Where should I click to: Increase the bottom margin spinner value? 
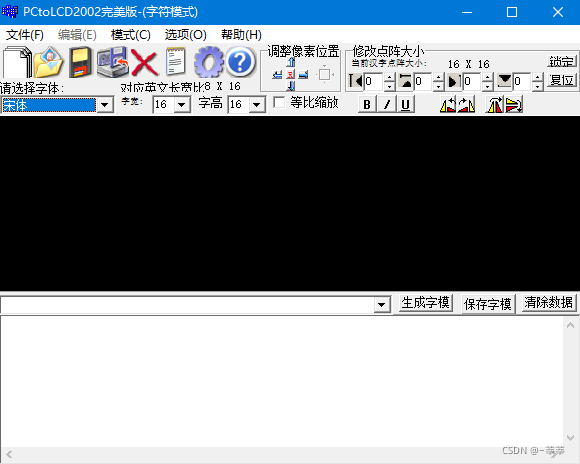[538, 77]
